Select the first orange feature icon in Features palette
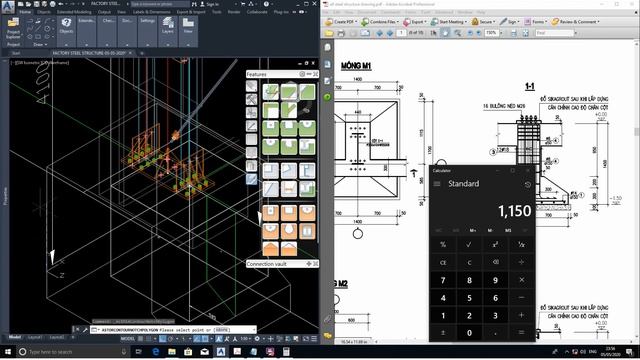Viewport: 640px width, 360px height. click(270, 213)
